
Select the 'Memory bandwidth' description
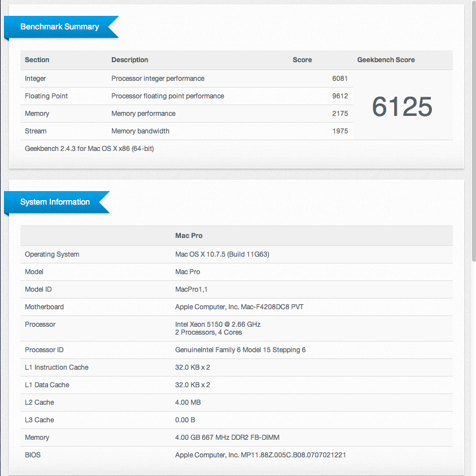click(140, 131)
